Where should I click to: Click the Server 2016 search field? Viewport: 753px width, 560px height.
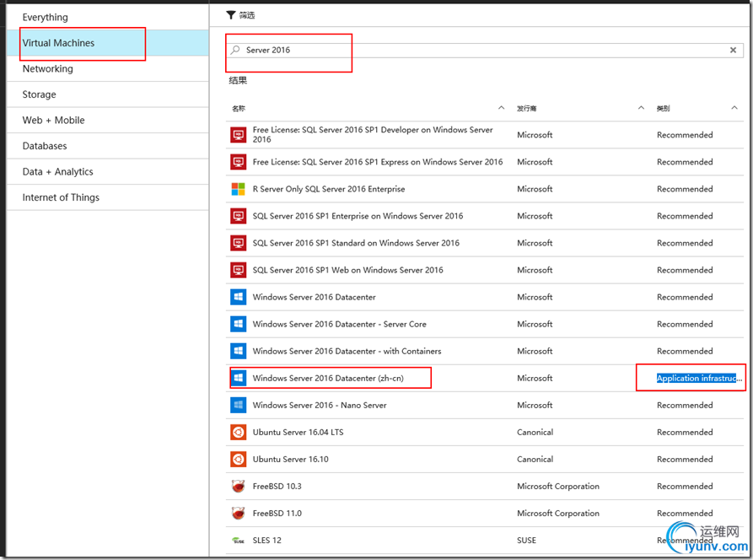(484, 50)
